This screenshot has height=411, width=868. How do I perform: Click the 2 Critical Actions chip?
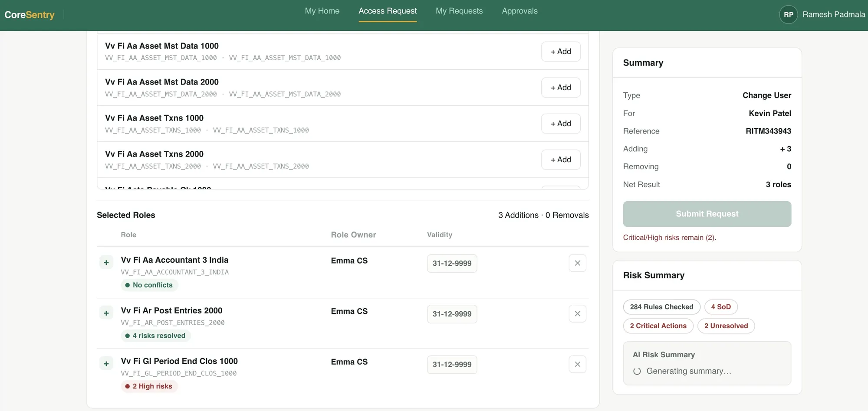(x=658, y=326)
